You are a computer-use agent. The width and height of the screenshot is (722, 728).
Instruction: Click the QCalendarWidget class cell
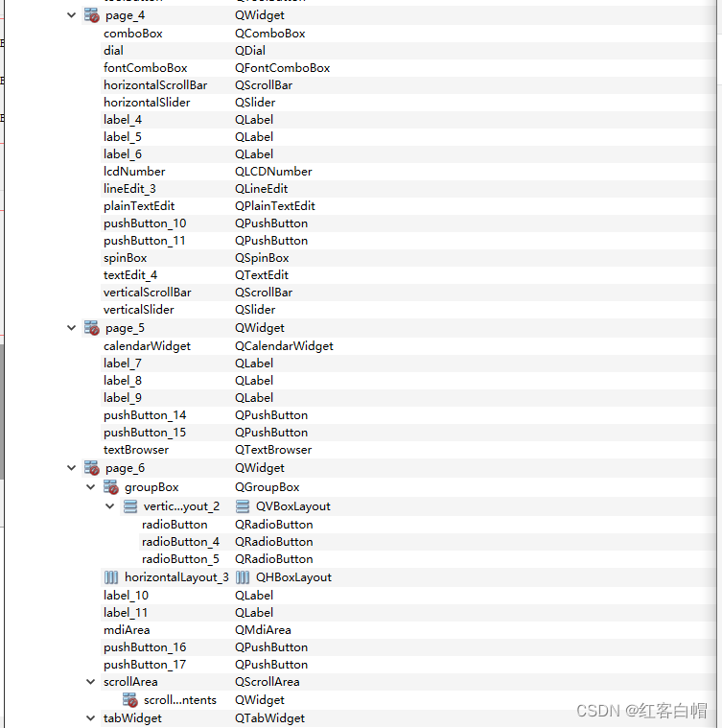coord(284,346)
